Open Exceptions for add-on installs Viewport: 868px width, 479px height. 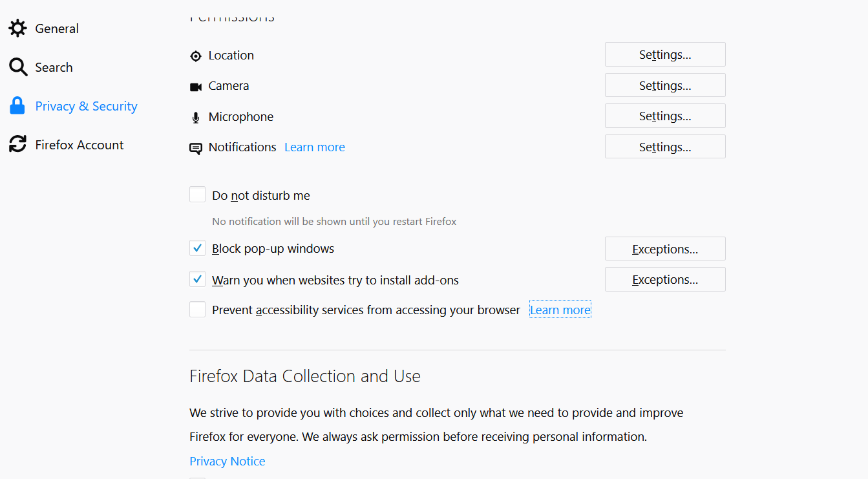(x=665, y=280)
